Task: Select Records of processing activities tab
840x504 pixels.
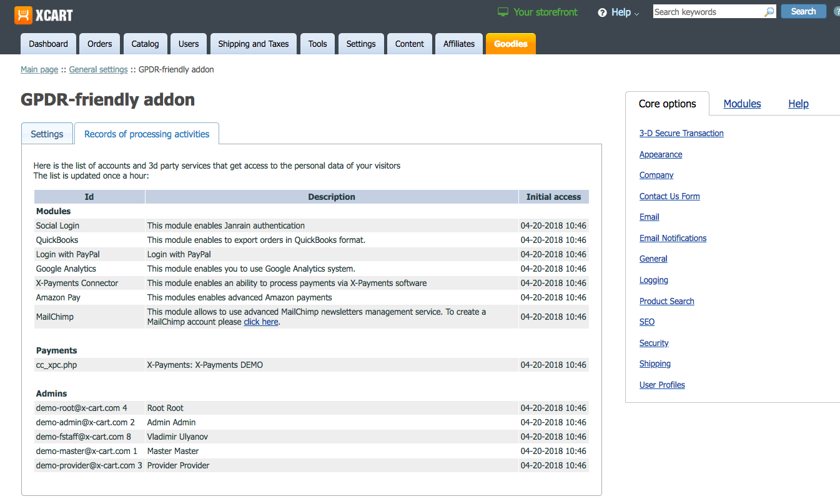Action: pos(147,134)
